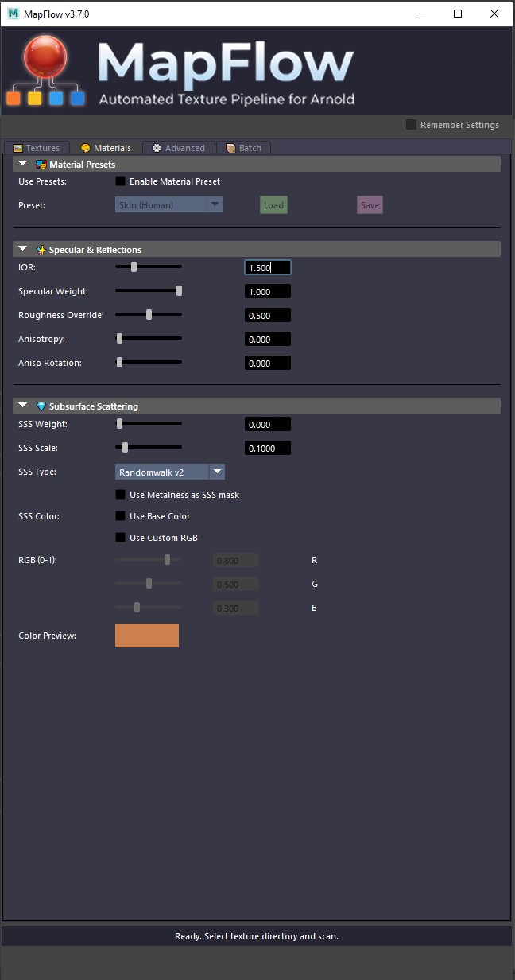Click the G value field showing 0.500
The width and height of the screenshot is (515, 980).
coord(236,585)
